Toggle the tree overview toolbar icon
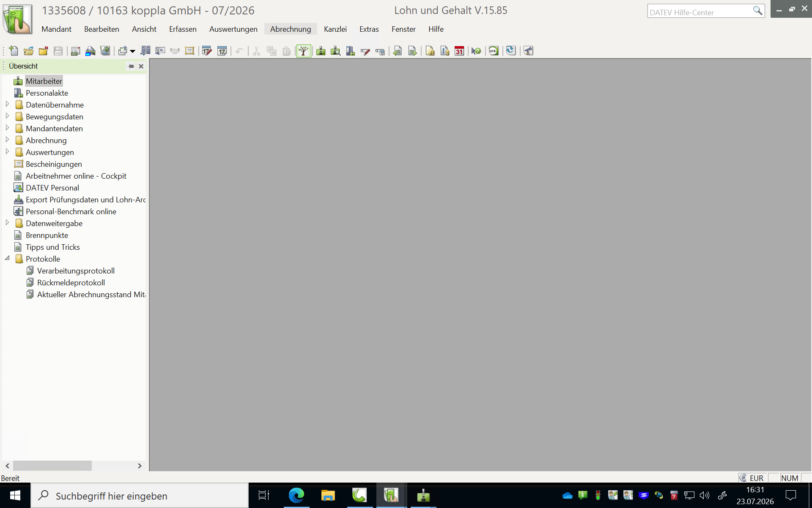Viewport: 812px width, 508px height. (304, 51)
